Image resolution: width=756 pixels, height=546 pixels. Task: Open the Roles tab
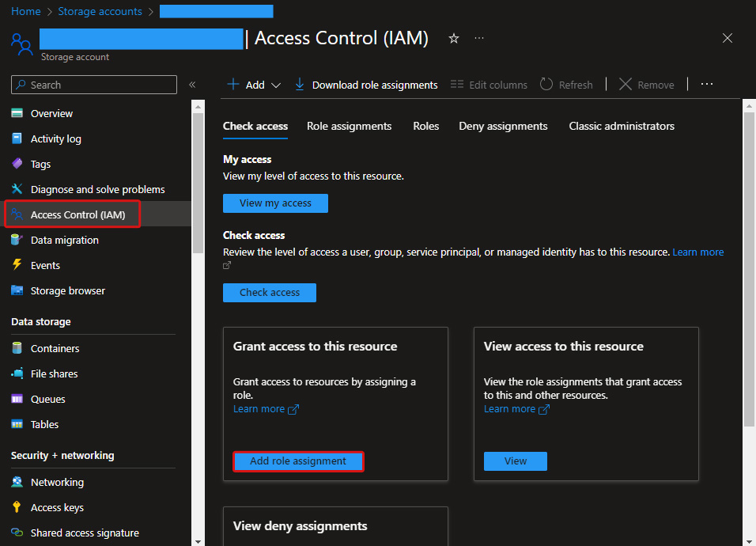point(425,127)
